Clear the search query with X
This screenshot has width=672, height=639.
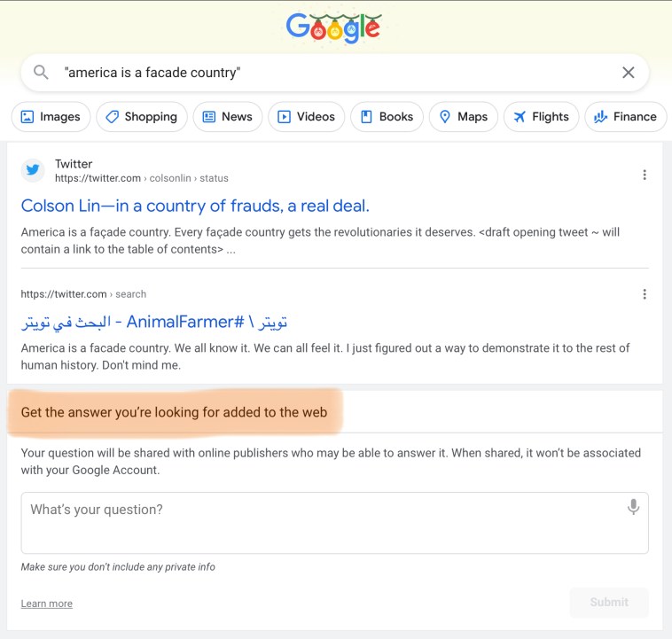coord(629,73)
